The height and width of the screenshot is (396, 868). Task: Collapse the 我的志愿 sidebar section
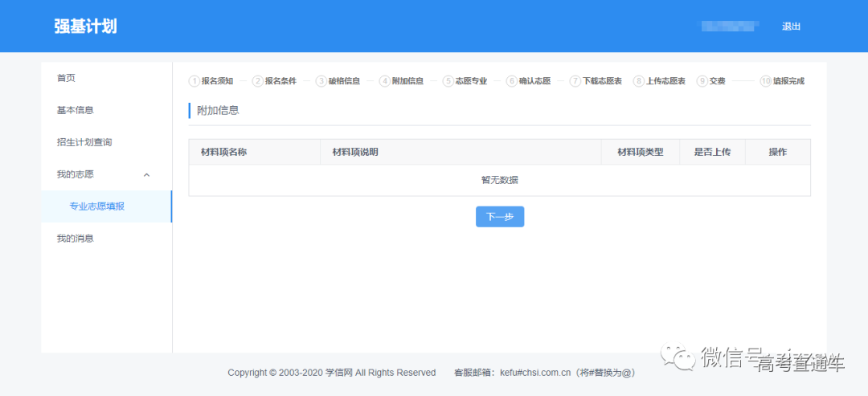point(106,174)
